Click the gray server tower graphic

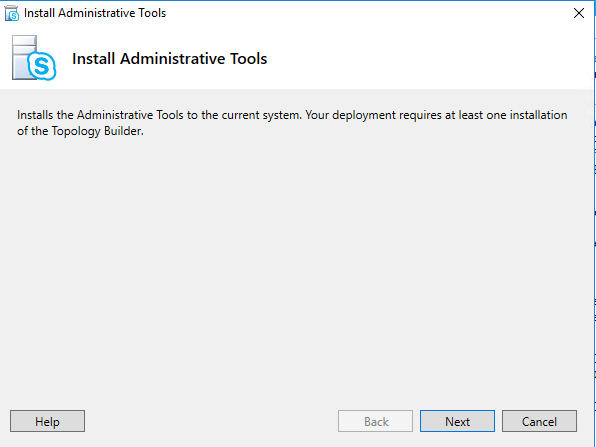22,57
